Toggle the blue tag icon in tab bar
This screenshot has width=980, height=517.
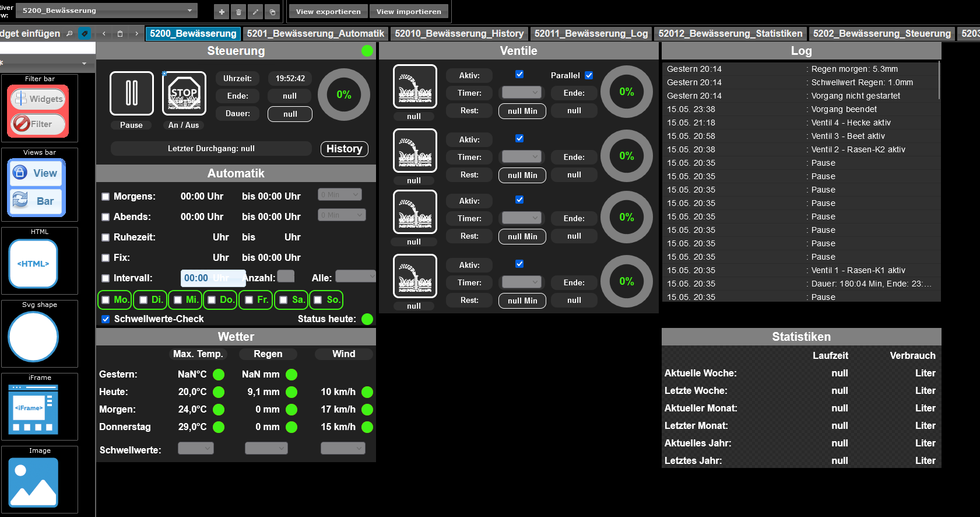pyautogui.click(x=85, y=34)
